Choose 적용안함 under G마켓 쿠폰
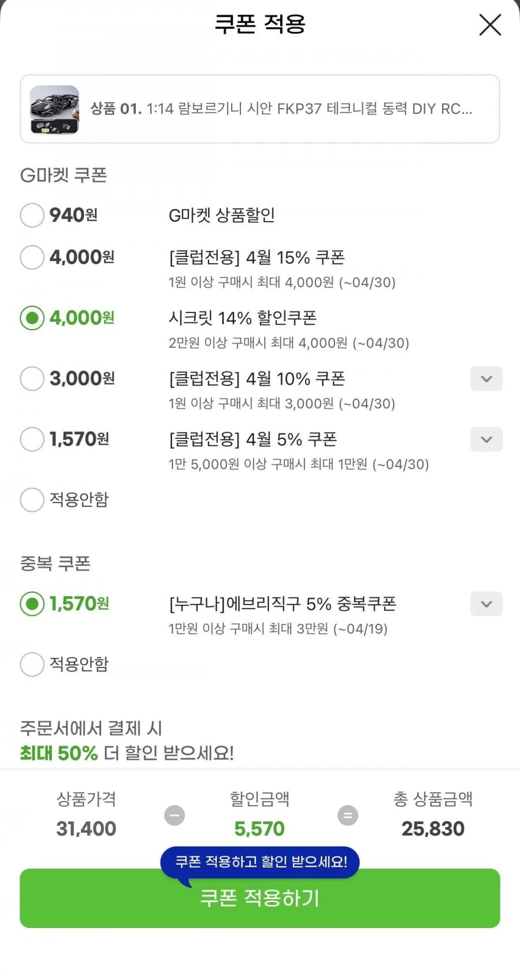Screen dimensions: 520x980 32,500
